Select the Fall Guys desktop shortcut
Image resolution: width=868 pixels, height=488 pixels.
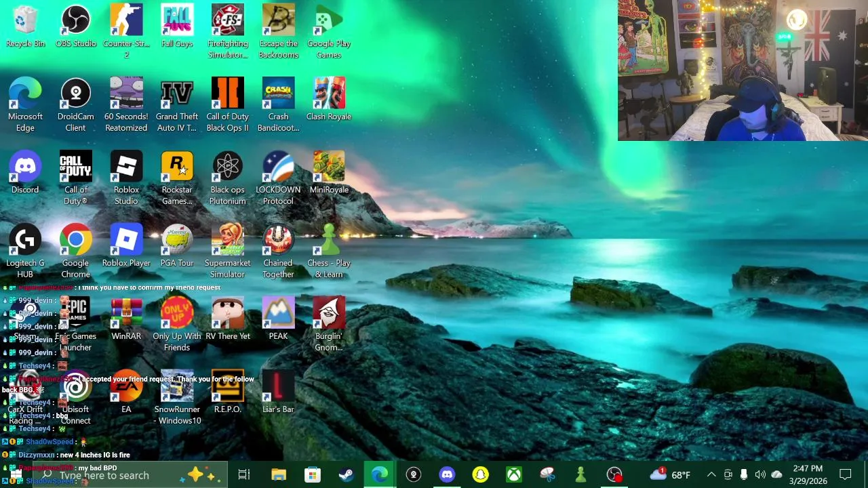tap(177, 27)
